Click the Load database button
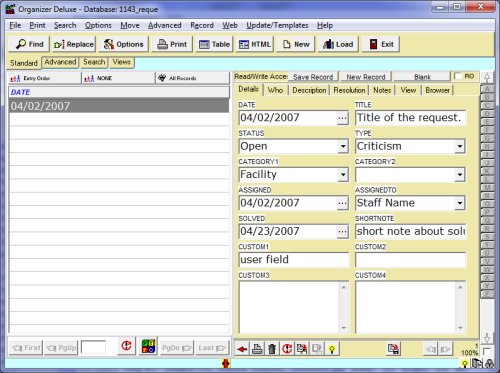500x373 pixels. (338, 44)
